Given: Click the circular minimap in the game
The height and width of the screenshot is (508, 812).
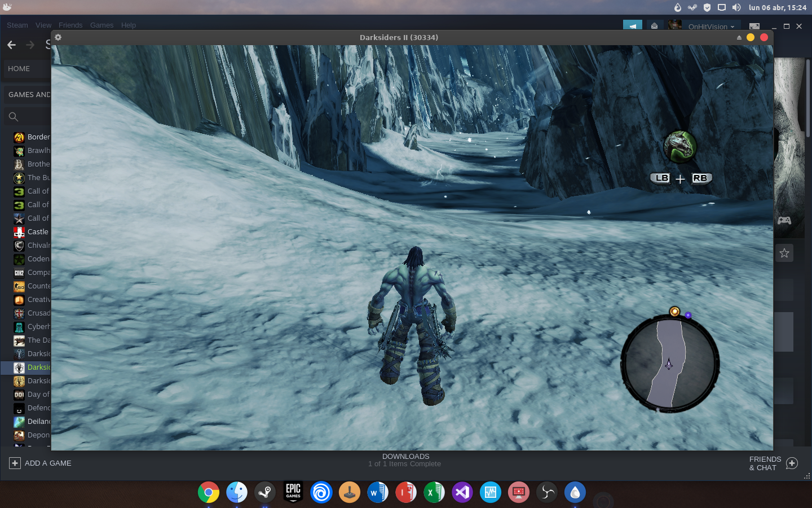Looking at the screenshot, I should pyautogui.click(x=670, y=364).
